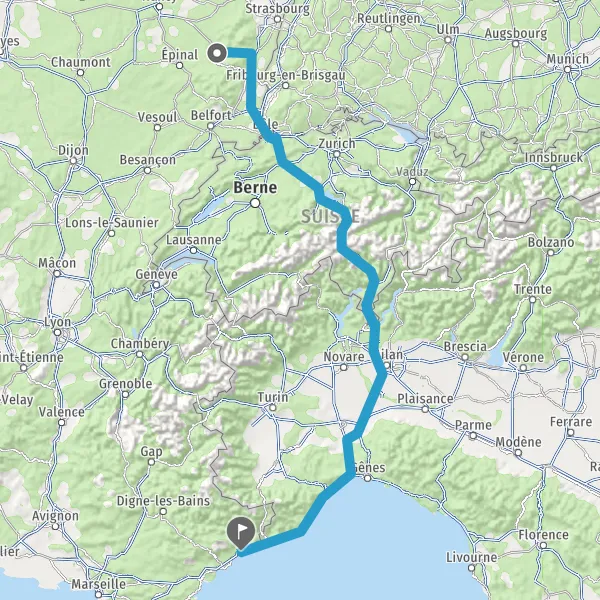Click the SUISSE country label
The height and width of the screenshot is (600, 600).
331,217
